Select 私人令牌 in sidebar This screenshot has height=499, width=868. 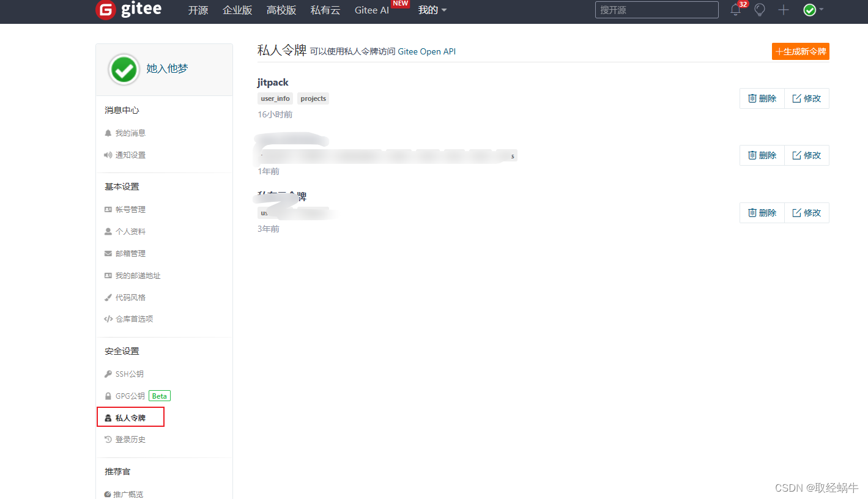point(130,418)
